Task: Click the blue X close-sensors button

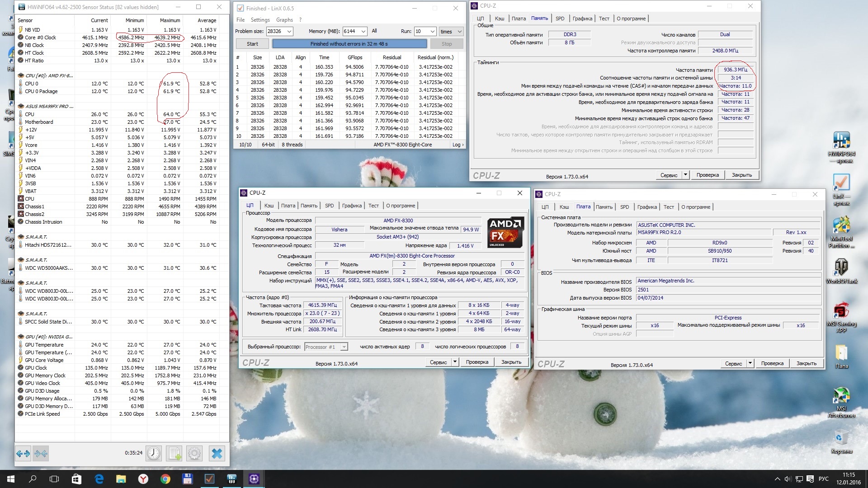Action: click(x=217, y=453)
